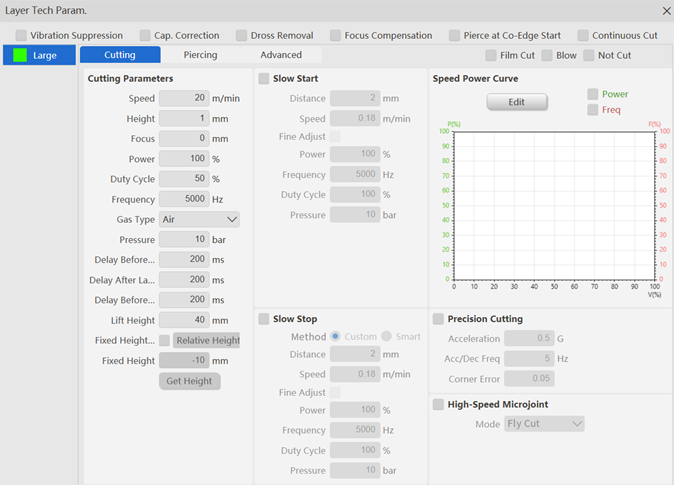
Task: Check the Film Cut option
Action: pyautogui.click(x=491, y=56)
